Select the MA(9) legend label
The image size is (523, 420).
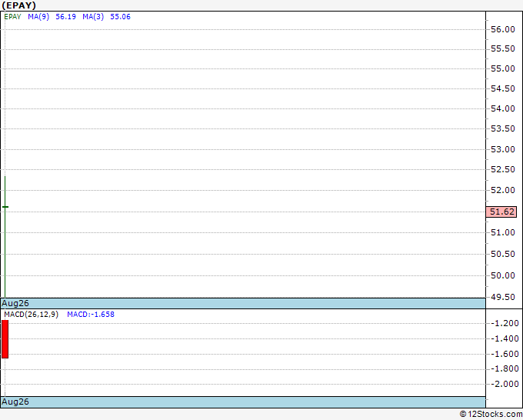tap(38, 17)
